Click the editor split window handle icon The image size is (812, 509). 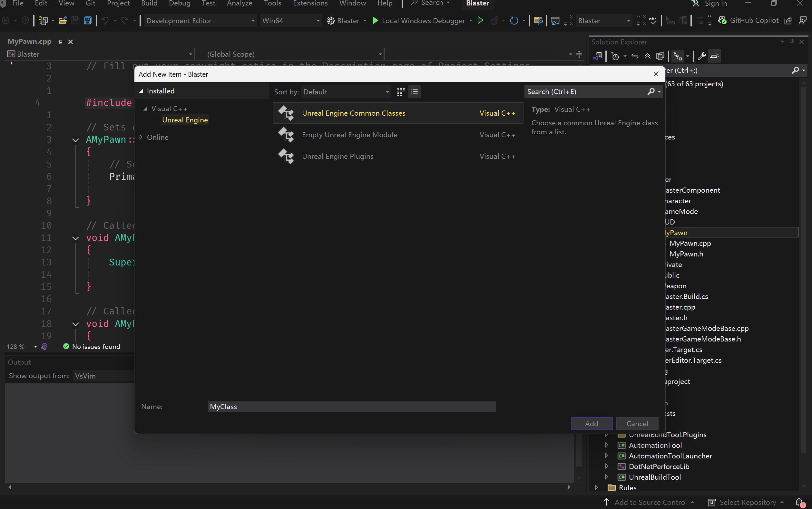coord(579,54)
